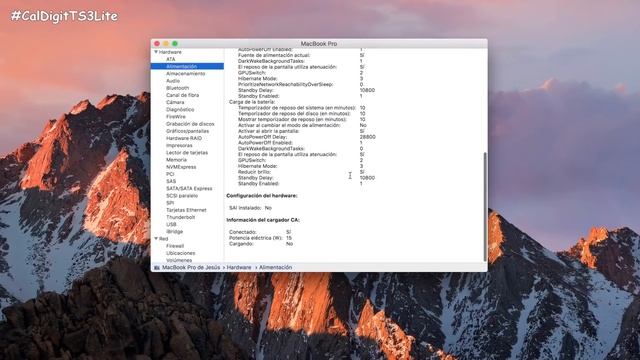640x360 pixels.
Task: Open the Bluetooth section
Action: point(177,88)
